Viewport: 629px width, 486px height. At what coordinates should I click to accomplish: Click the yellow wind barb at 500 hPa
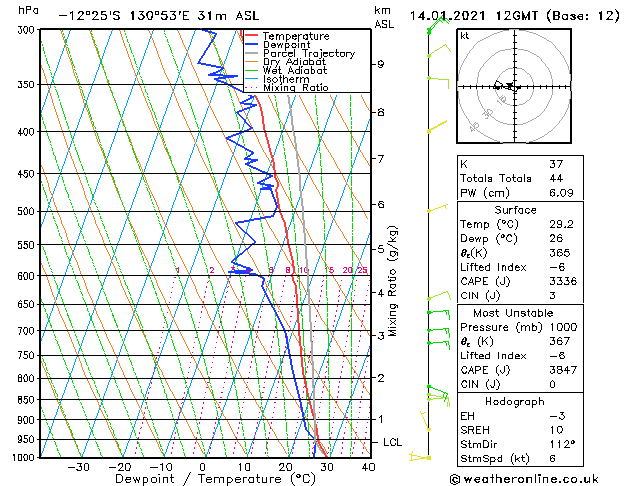pyautogui.click(x=437, y=208)
